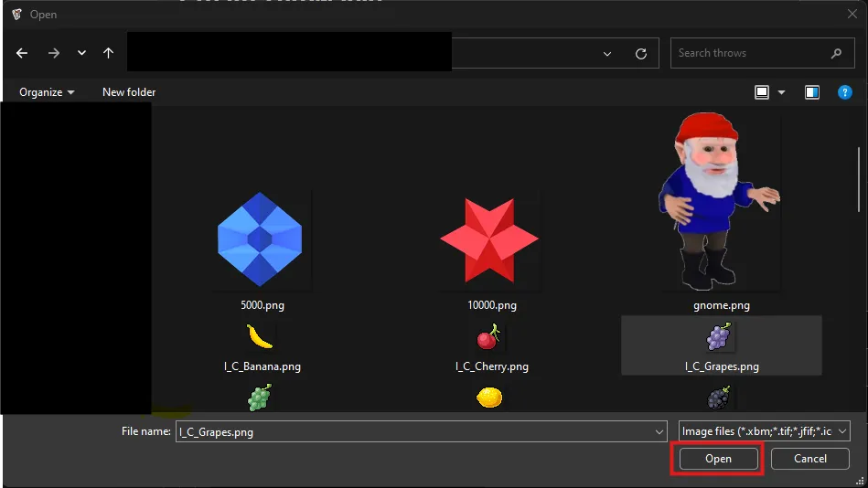Click the I_C_Banana.png label
Image resolution: width=868 pixels, height=488 pixels.
(263, 366)
